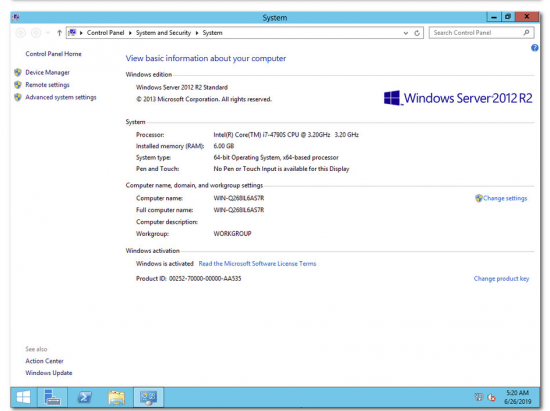Go to Control Panel Home
Viewport: 550px width, 411px height.
click(x=53, y=54)
